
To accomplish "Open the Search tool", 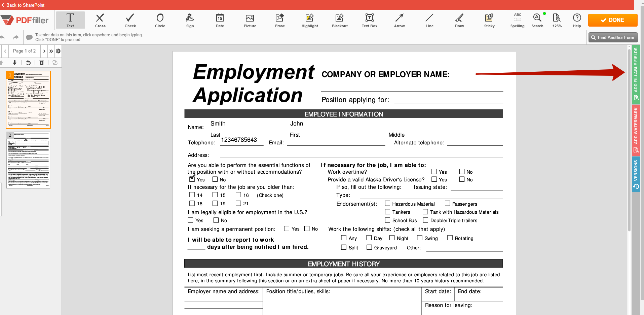I will (537, 20).
